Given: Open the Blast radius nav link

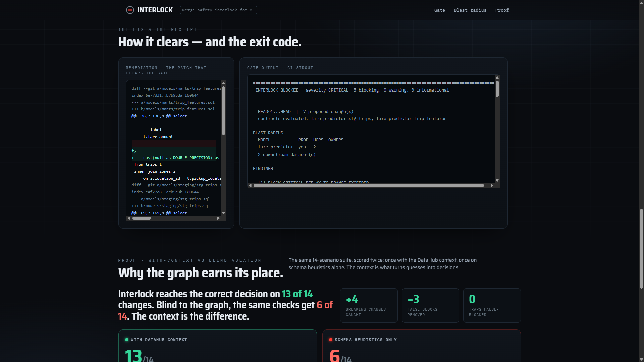Looking at the screenshot, I should (x=470, y=10).
